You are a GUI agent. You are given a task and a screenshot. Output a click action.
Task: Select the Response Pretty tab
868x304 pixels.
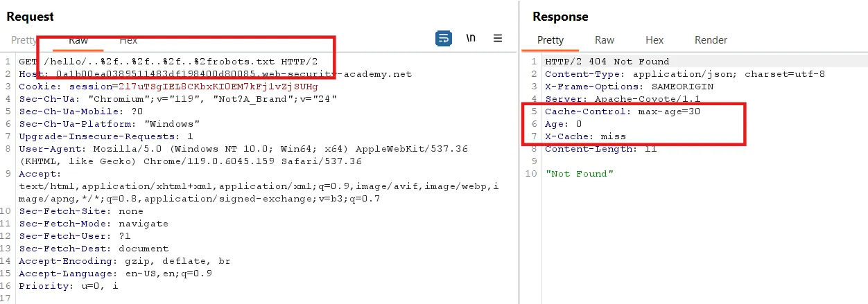pyautogui.click(x=550, y=40)
